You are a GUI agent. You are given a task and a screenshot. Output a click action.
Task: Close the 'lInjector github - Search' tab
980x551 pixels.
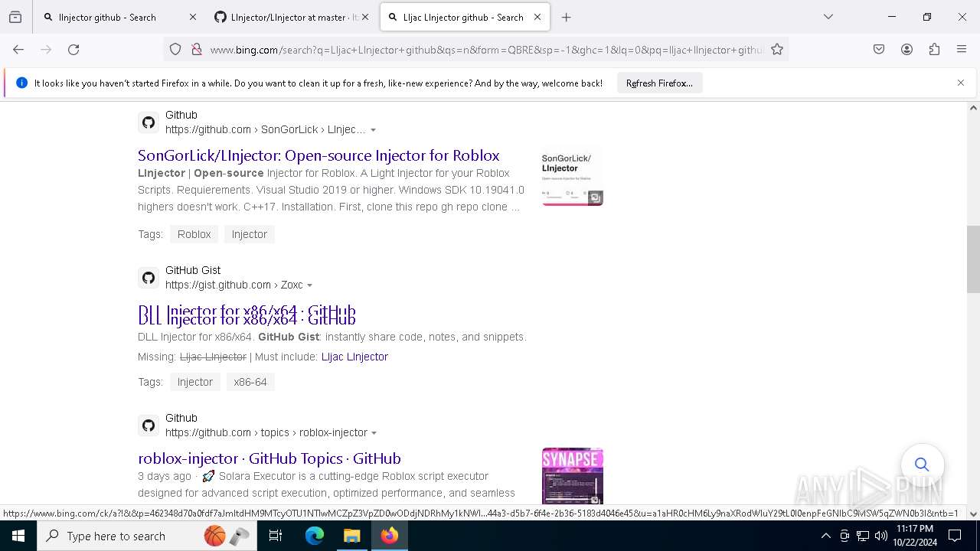[192, 17]
